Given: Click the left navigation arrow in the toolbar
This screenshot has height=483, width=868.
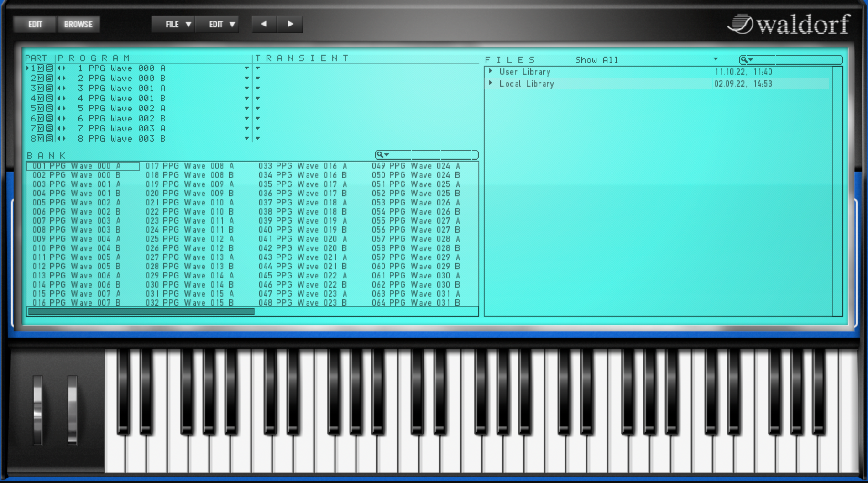Looking at the screenshot, I should click(x=263, y=24).
